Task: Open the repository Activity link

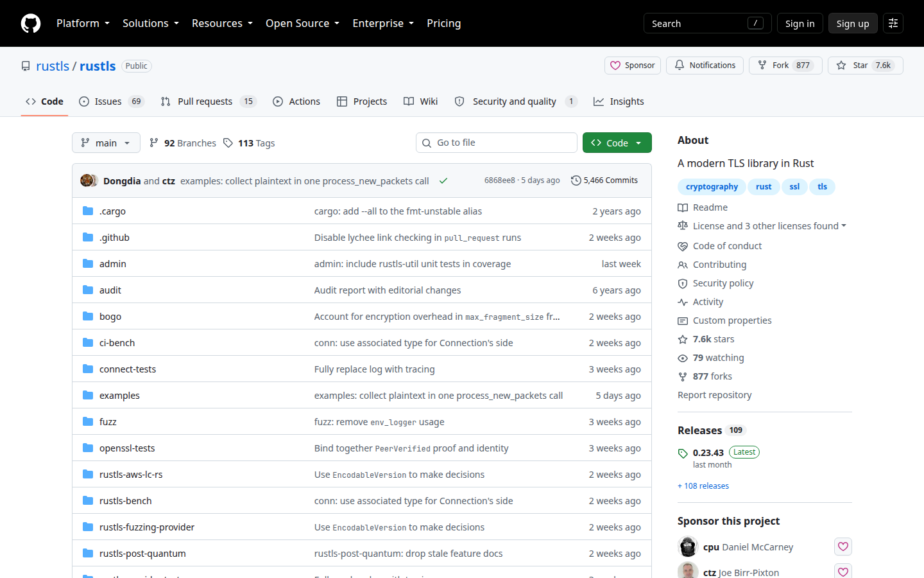Action: click(701, 302)
